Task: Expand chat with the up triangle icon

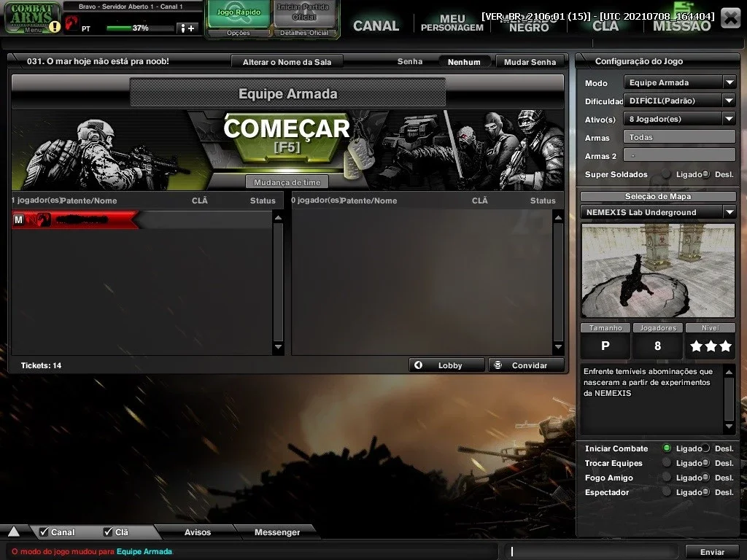Action: click(13, 532)
